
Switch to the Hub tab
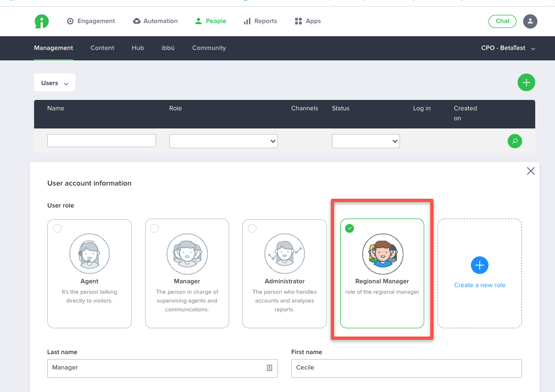click(138, 48)
